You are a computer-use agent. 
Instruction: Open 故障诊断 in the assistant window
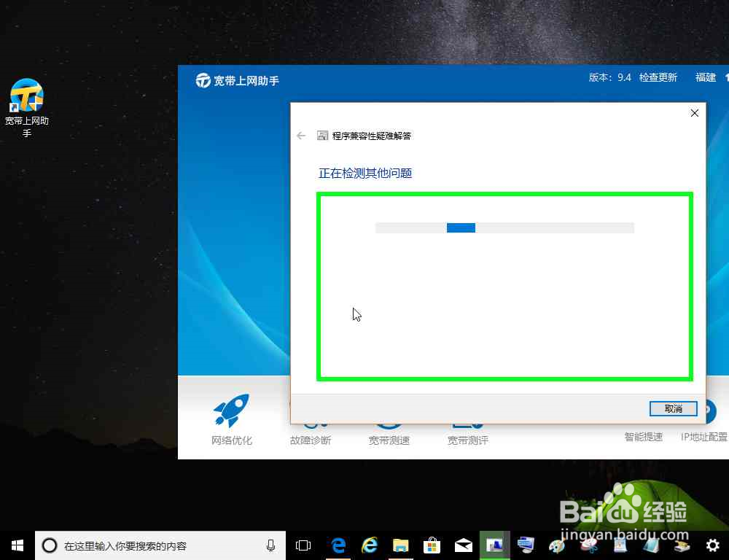pos(310,440)
